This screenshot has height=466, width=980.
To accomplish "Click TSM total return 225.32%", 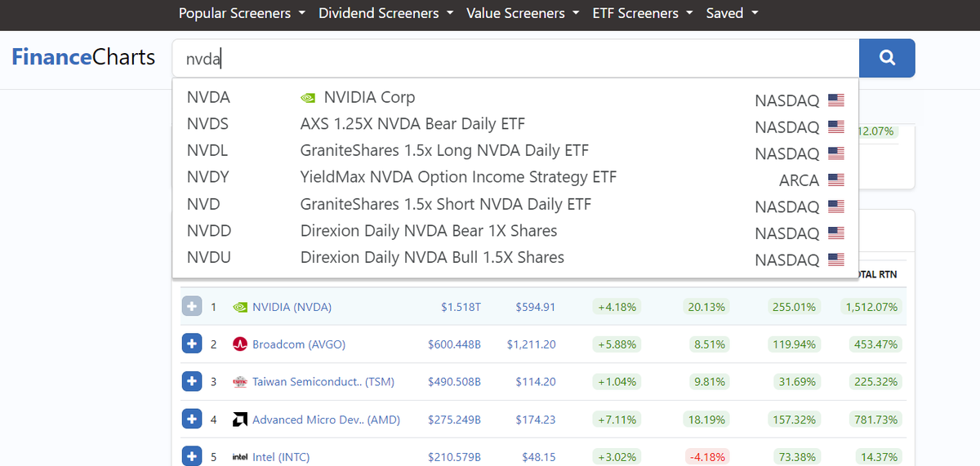I will (x=875, y=382).
